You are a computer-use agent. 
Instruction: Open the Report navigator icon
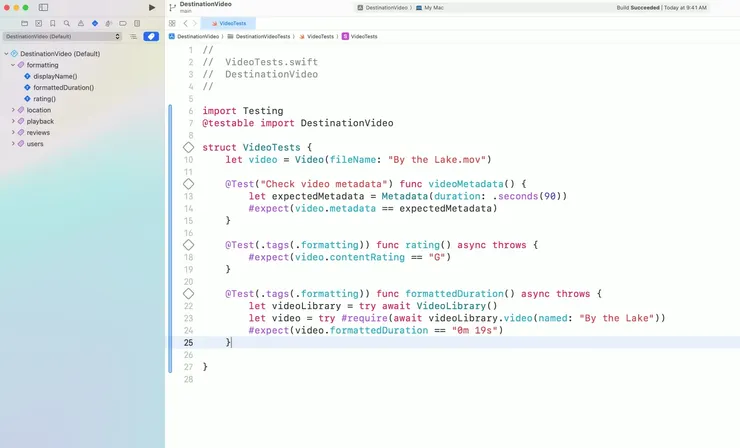click(137, 23)
